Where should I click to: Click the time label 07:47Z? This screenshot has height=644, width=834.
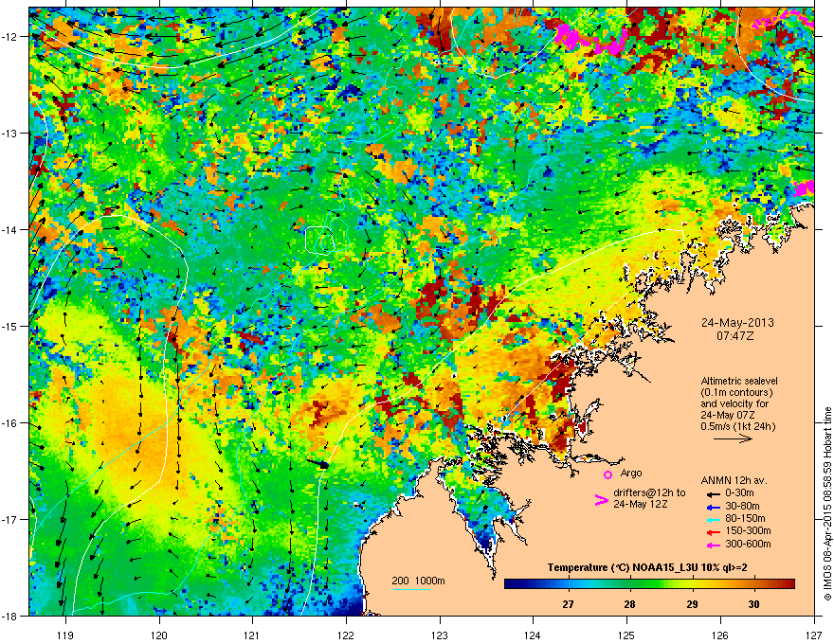click(x=735, y=336)
